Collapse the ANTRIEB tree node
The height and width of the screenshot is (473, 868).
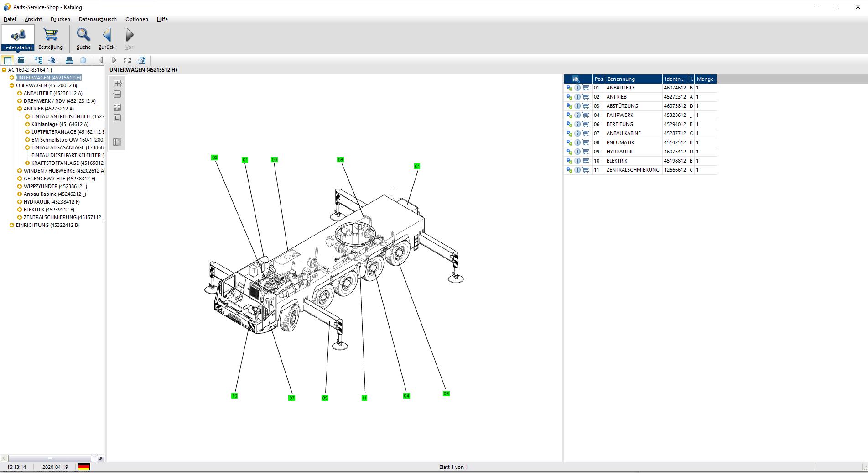pos(20,109)
